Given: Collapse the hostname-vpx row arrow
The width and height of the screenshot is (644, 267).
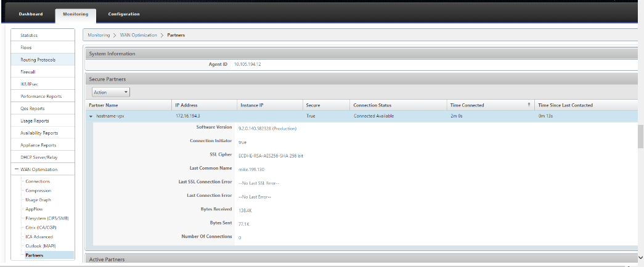Looking at the screenshot, I should 91,116.
